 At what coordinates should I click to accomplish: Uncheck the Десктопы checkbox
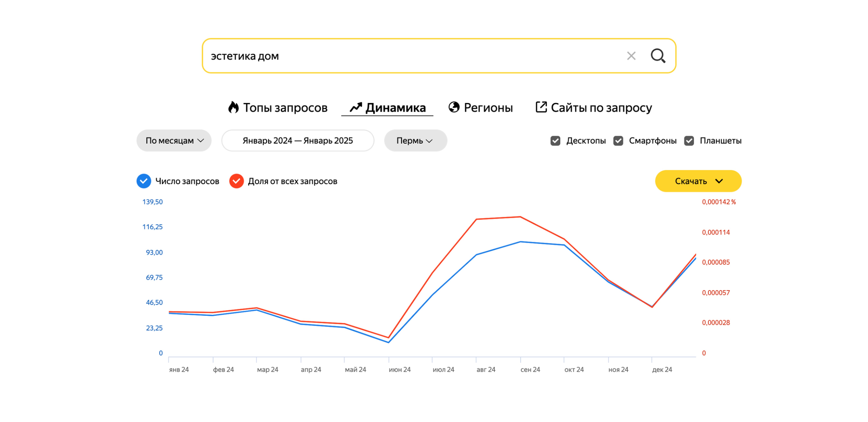(x=555, y=141)
